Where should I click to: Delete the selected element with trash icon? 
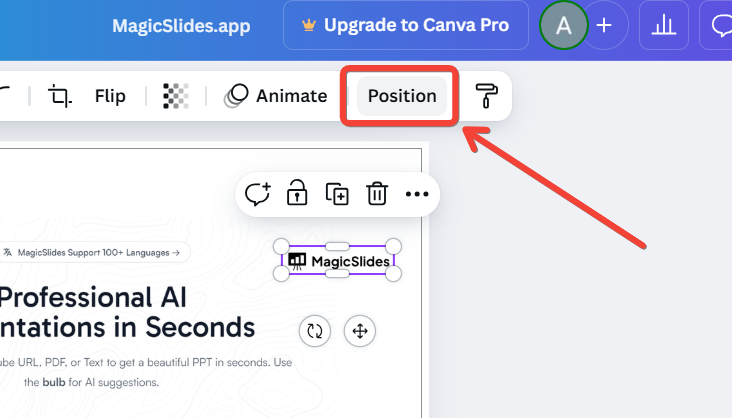(x=376, y=193)
